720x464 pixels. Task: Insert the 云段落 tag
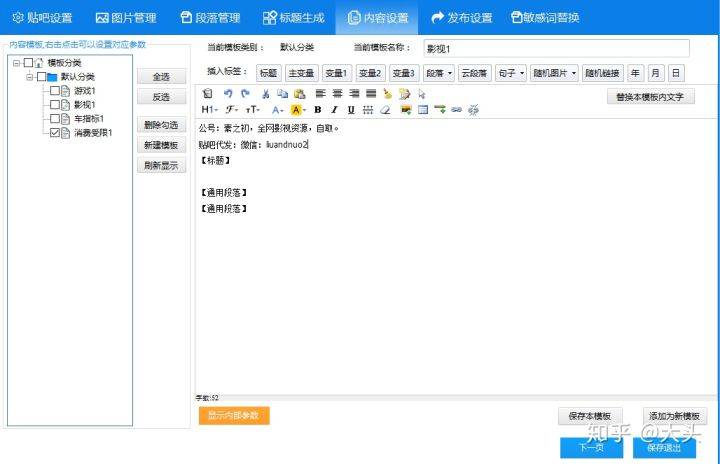coord(475,73)
